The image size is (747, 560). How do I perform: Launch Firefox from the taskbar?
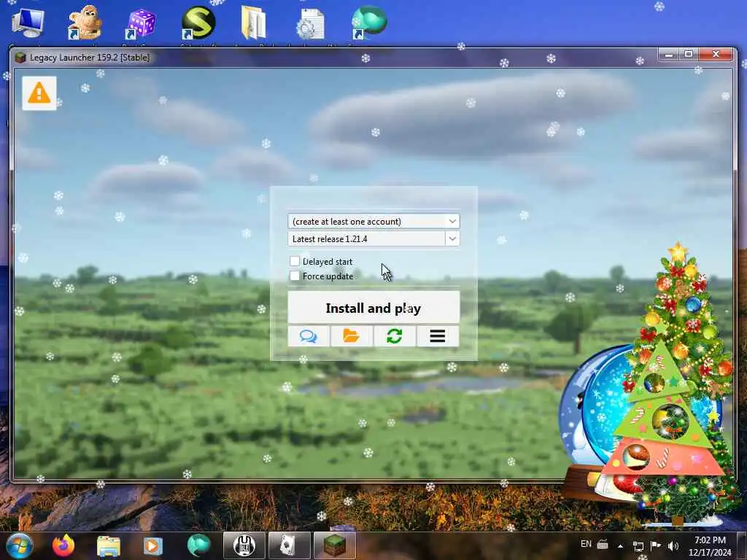click(x=63, y=545)
